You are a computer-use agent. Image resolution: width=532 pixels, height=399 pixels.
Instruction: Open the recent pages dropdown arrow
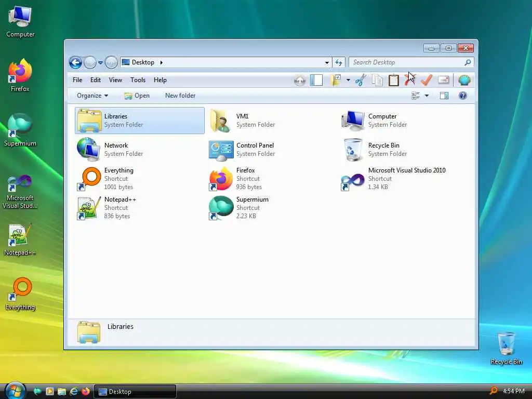pyautogui.click(x=100, y=62)
